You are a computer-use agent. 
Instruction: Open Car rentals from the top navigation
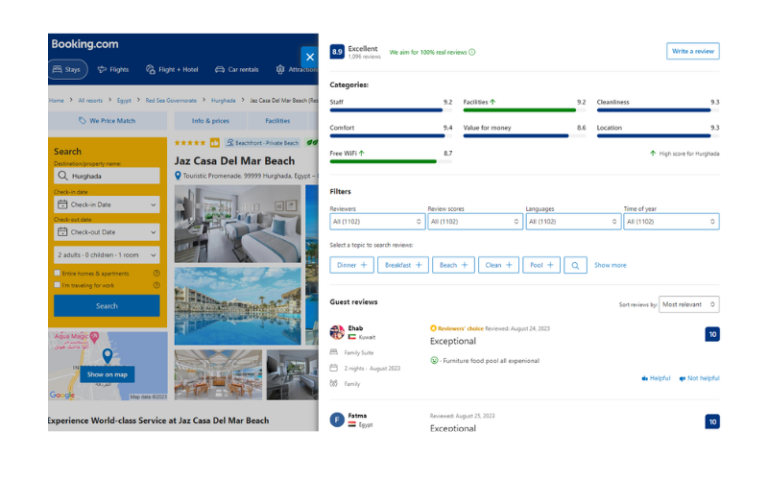click(x=236, y=70)
